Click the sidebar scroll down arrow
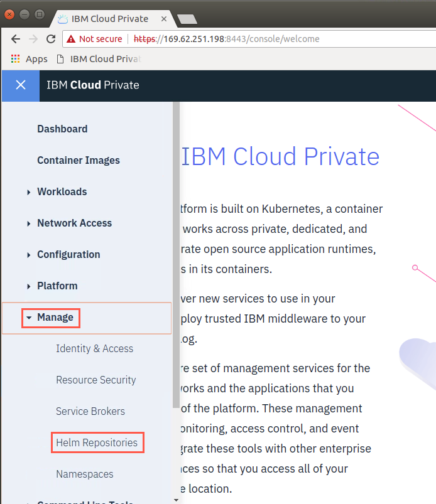The height and width of the screenshot is (504, 436). [x=176, y=500]
